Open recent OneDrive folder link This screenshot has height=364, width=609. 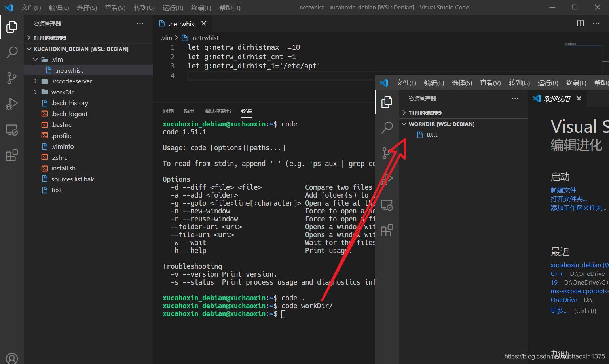(x=564, y=300)
